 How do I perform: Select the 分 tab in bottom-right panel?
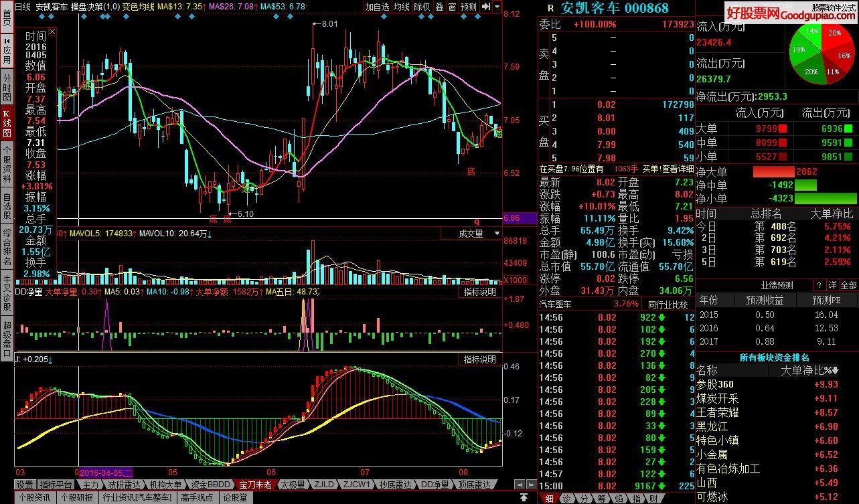click(x=584, y=499)
